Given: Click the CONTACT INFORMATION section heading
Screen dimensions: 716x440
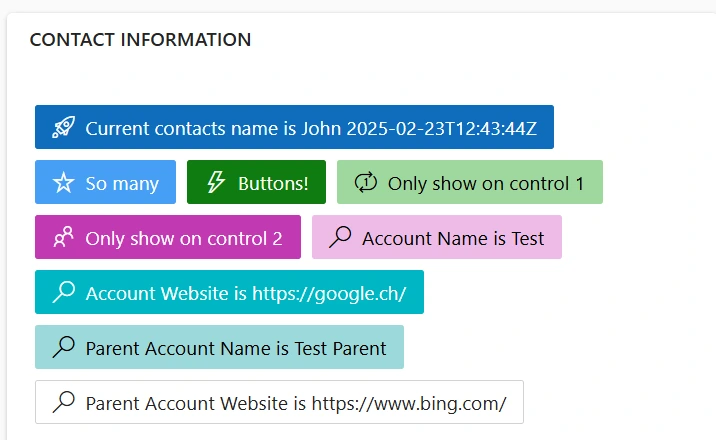Looking at the screenshot, I should tap(140, 40).
